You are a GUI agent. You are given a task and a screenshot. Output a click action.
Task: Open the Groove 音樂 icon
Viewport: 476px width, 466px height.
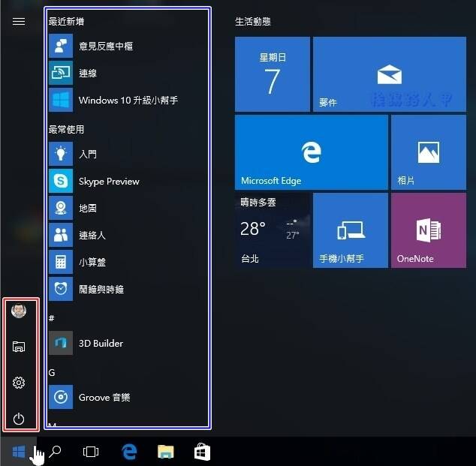(x=61, y=397)
